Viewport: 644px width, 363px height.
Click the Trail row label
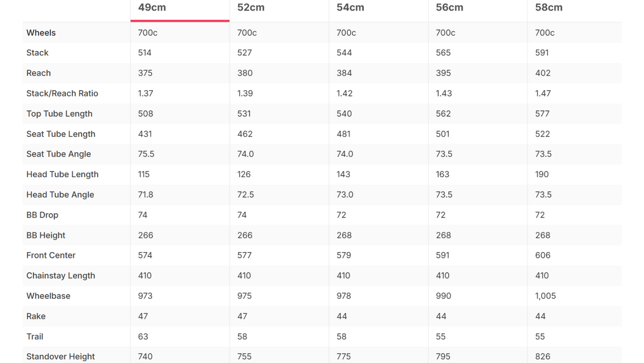tap(34, 336)
